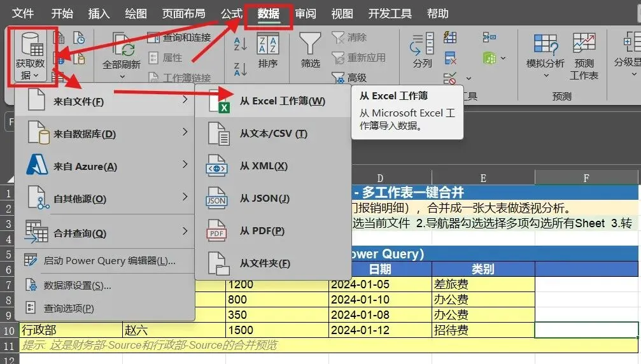641x364 pixels.
Task: Toggle the 筛选 filter funnel
Action: [310, 51]
